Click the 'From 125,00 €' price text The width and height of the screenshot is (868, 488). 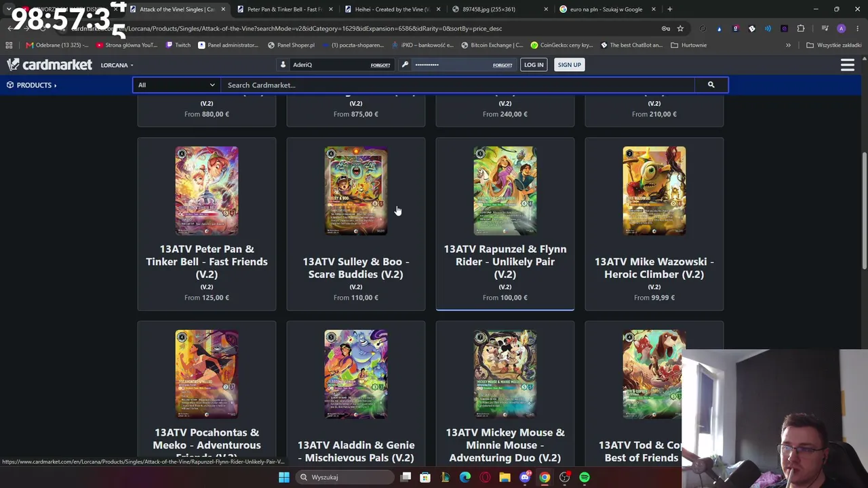coord(207,298)
